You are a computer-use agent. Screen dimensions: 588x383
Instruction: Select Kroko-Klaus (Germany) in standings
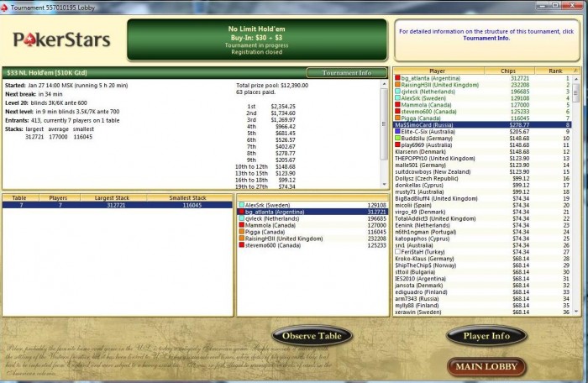coord(482,259)
